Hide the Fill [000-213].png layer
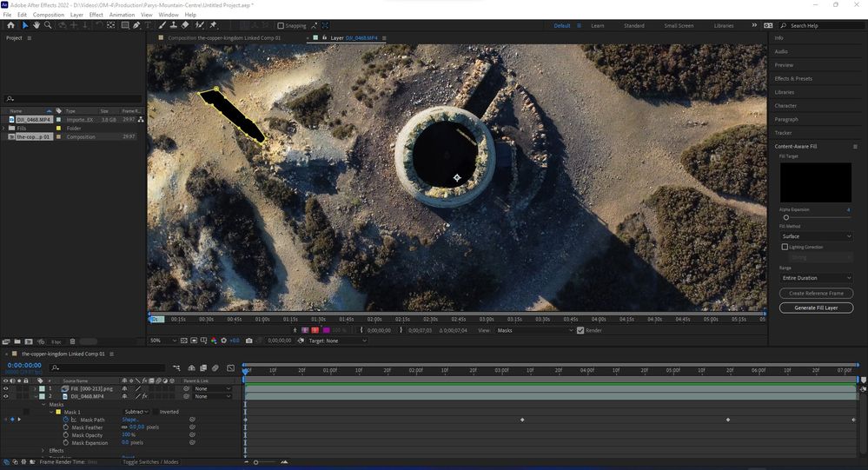 (x=6, y=388)
